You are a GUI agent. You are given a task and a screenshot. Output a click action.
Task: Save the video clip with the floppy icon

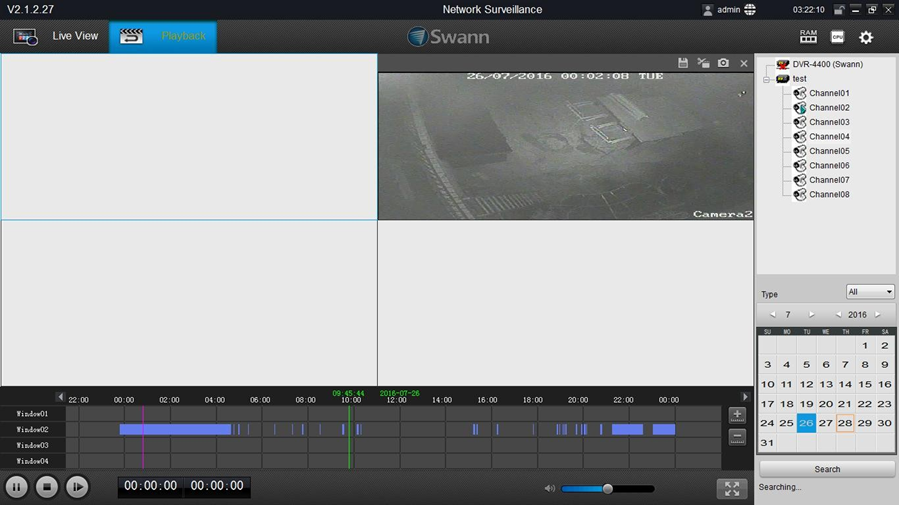click(x=683, y=63)
